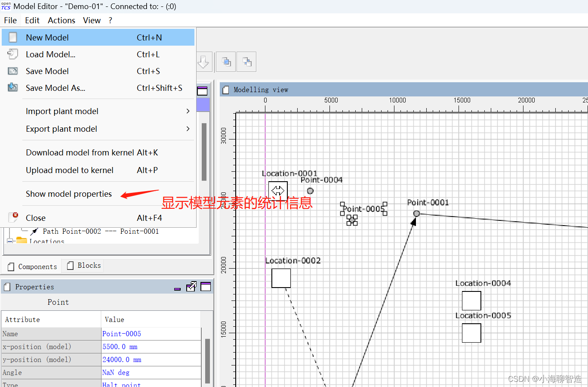Choose Show model properties
Screen dimensions: 588x387
(x=98, y=194)
